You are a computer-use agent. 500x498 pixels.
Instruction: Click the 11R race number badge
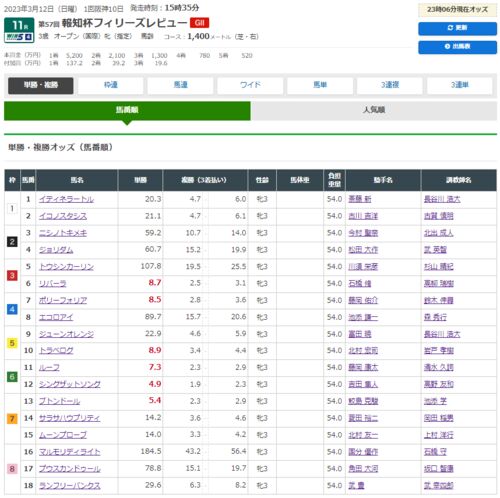click(19, 25)
